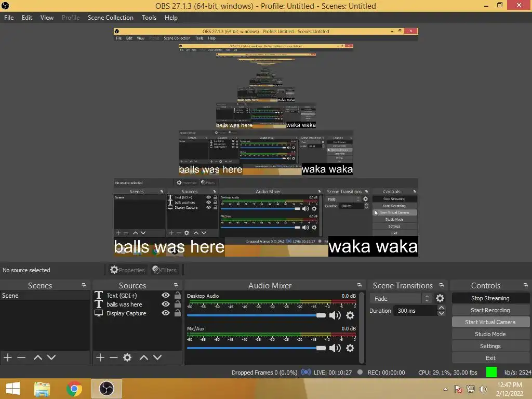
Task: Open Studio Mode
Action: click(x=490, y=334)
